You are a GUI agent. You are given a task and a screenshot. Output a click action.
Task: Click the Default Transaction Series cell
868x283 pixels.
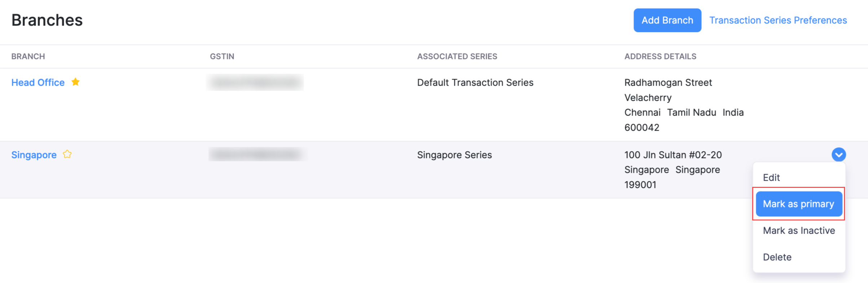point(475,82)
